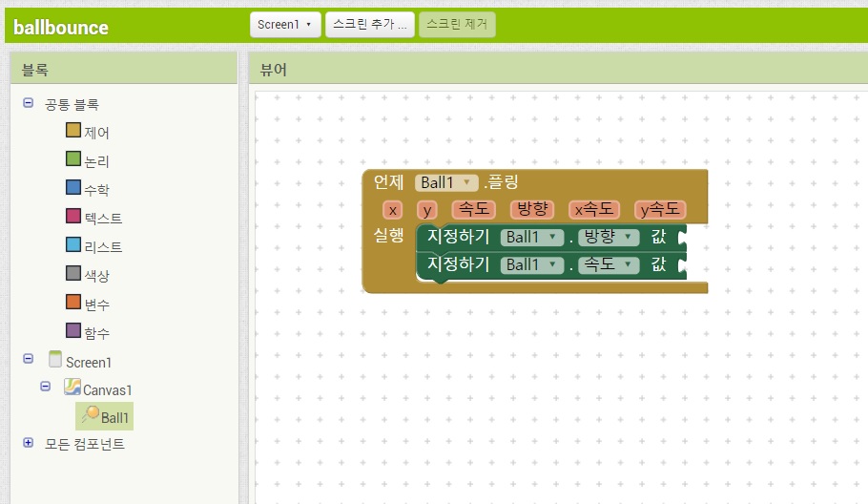This screenshot has width=868, height=504.
Task: Click the ballbounce project title
Action: (x=61, y=27)
